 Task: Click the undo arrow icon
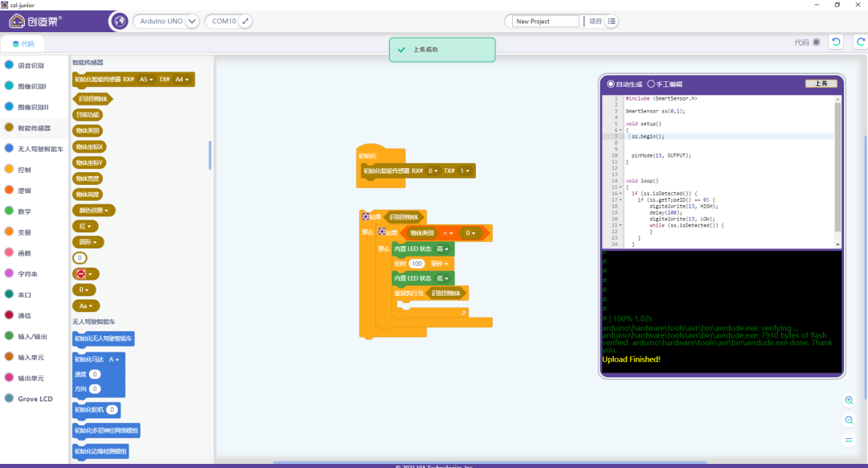(837, 43)
